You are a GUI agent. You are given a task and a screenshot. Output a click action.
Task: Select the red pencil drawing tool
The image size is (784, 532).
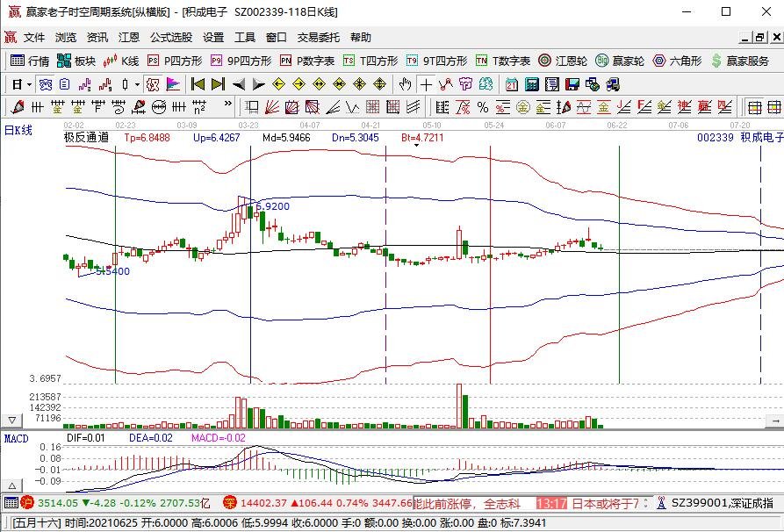18,106
